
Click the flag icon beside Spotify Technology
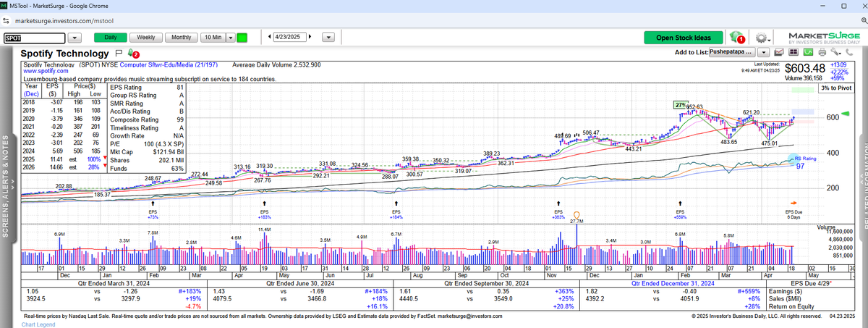[x=118, y=53]
